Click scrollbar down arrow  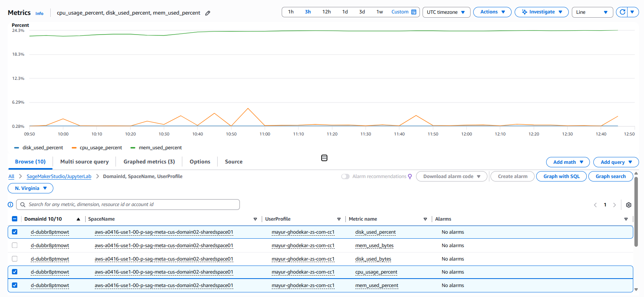pos(636,290)
